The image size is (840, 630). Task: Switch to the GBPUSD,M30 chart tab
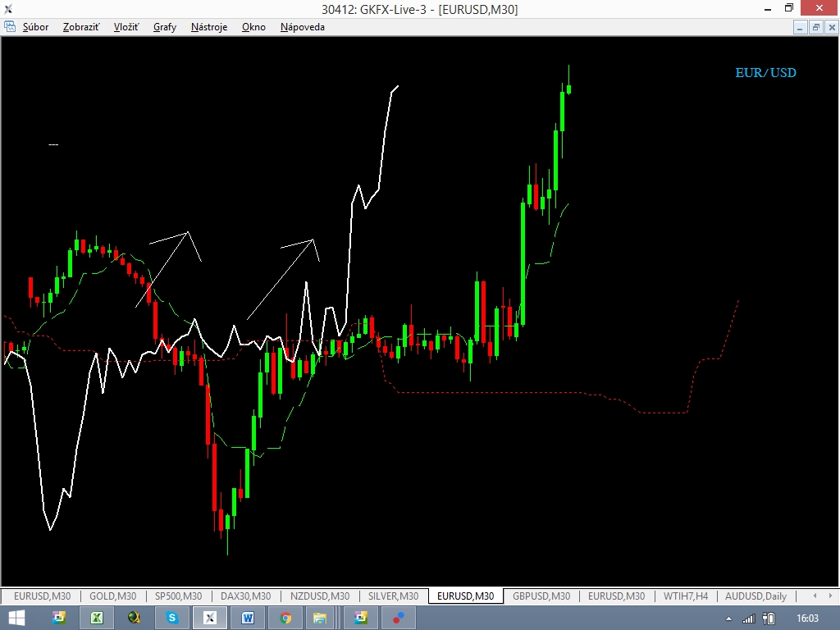click(541, 596)
